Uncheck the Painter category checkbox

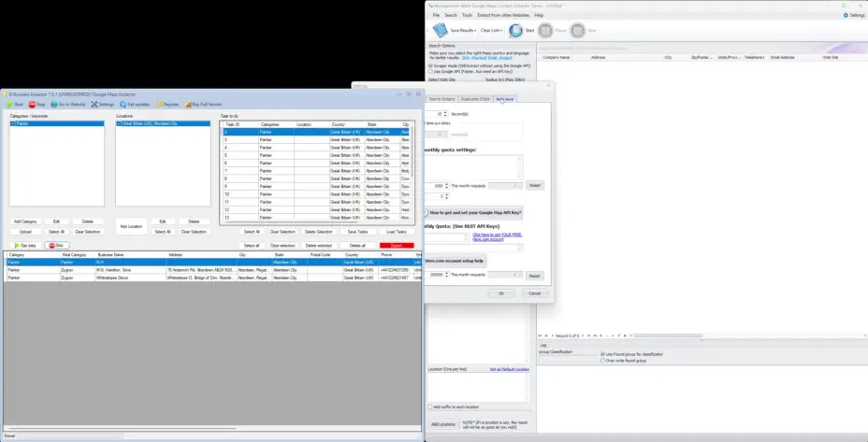click(x=12, y=123)
